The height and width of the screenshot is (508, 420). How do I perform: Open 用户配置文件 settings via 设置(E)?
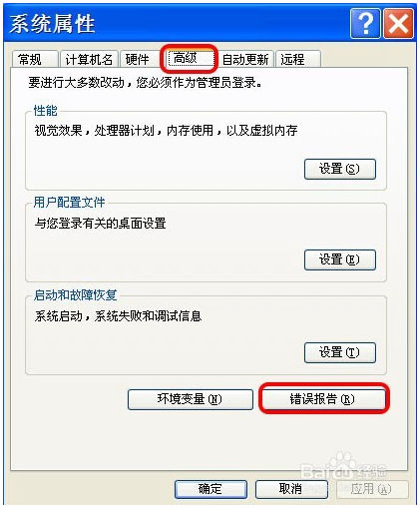click(340, 259)
